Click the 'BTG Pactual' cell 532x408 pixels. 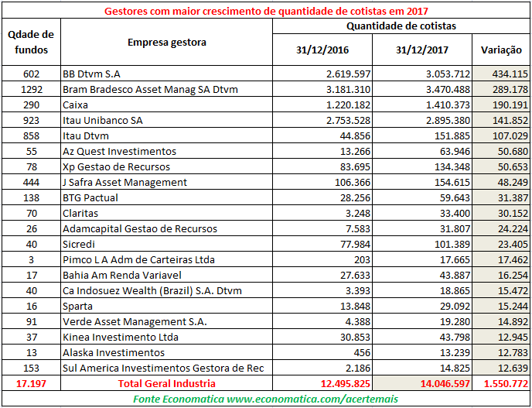tap(166, 197)
